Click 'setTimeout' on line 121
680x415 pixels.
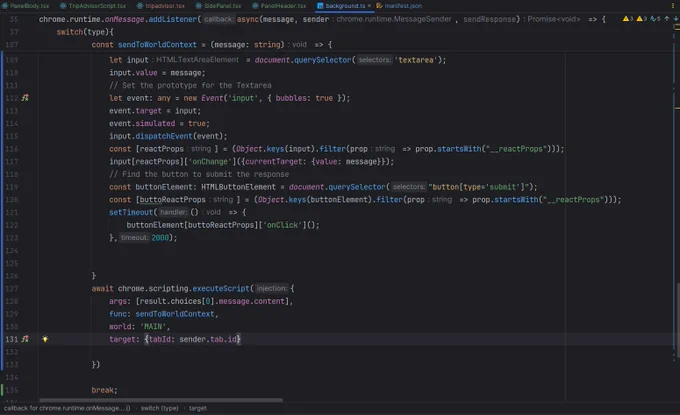click(131, 212)
